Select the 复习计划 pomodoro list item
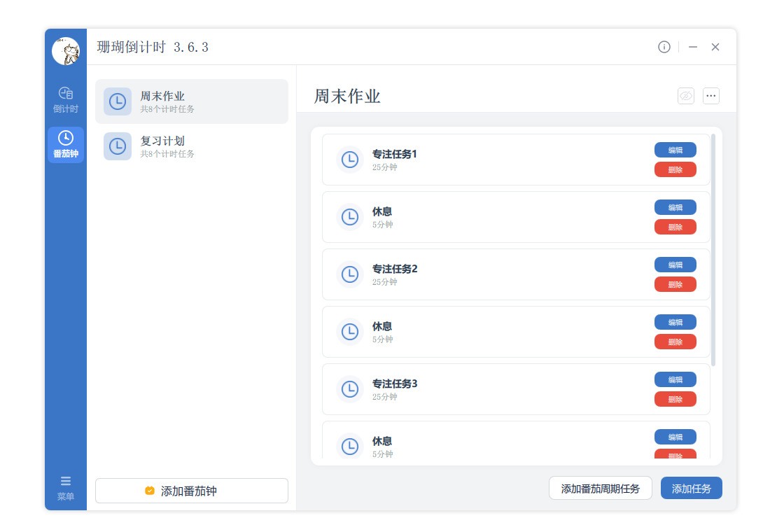 point(191,146)
